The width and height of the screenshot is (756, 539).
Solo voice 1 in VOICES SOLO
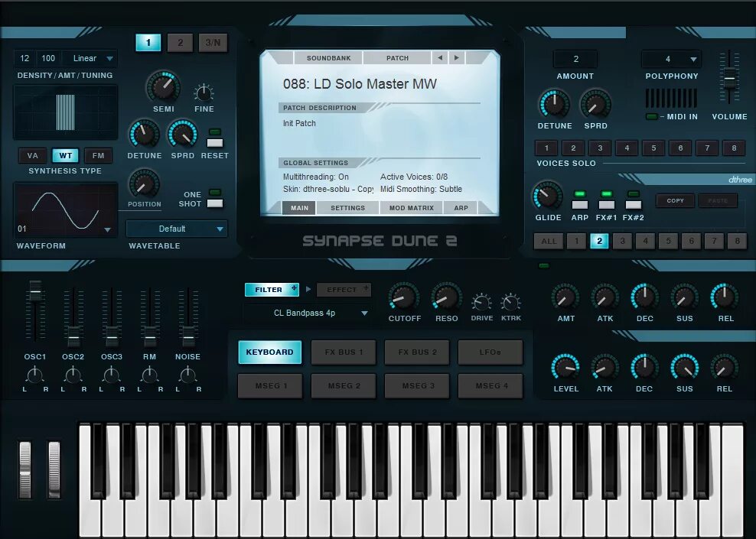[547, 148]
